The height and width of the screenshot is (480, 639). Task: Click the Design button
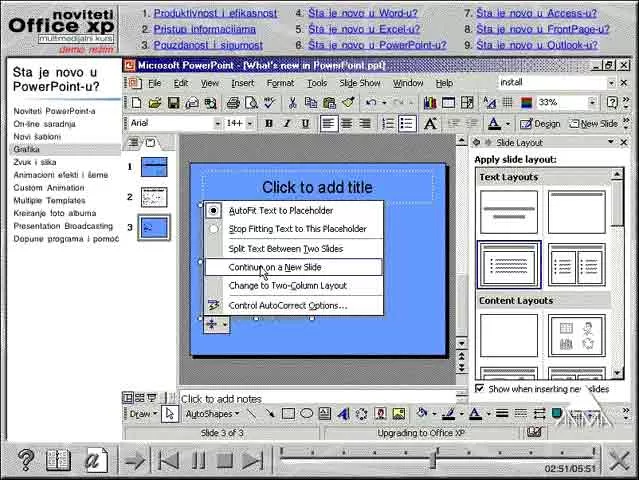(x=540, y=123)
